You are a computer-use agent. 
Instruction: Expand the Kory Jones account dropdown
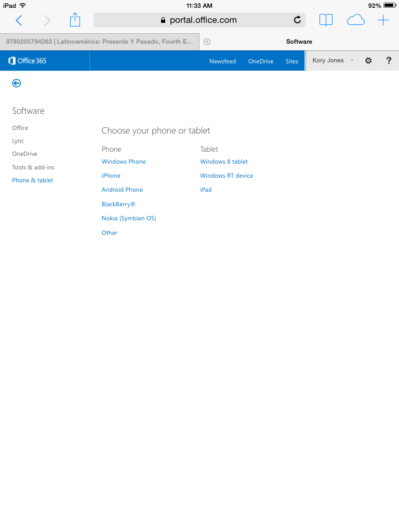coord(333,60)
